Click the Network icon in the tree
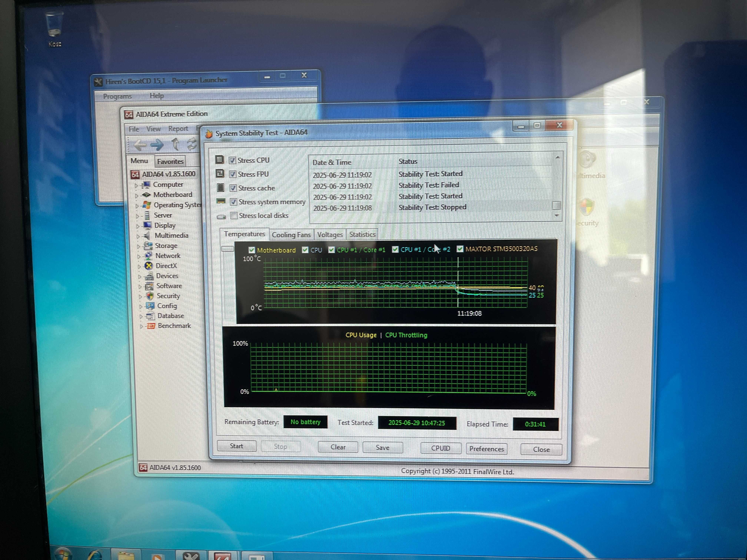The image size is (747, 560). coord(148,256)
